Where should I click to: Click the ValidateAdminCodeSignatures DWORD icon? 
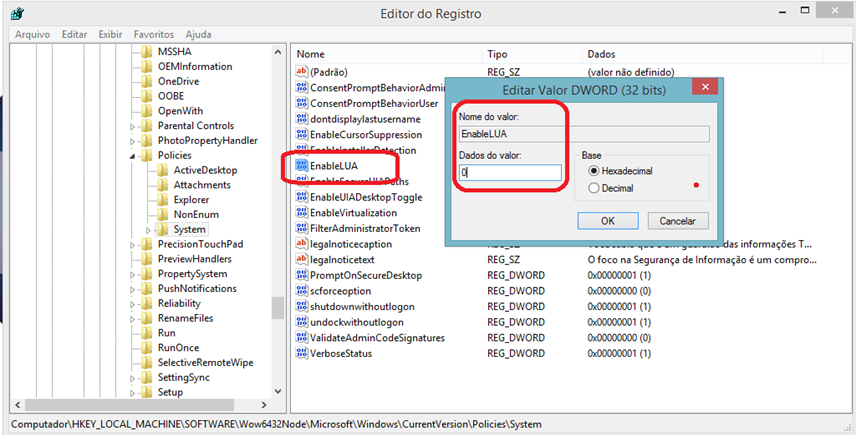tap(301, 338)
